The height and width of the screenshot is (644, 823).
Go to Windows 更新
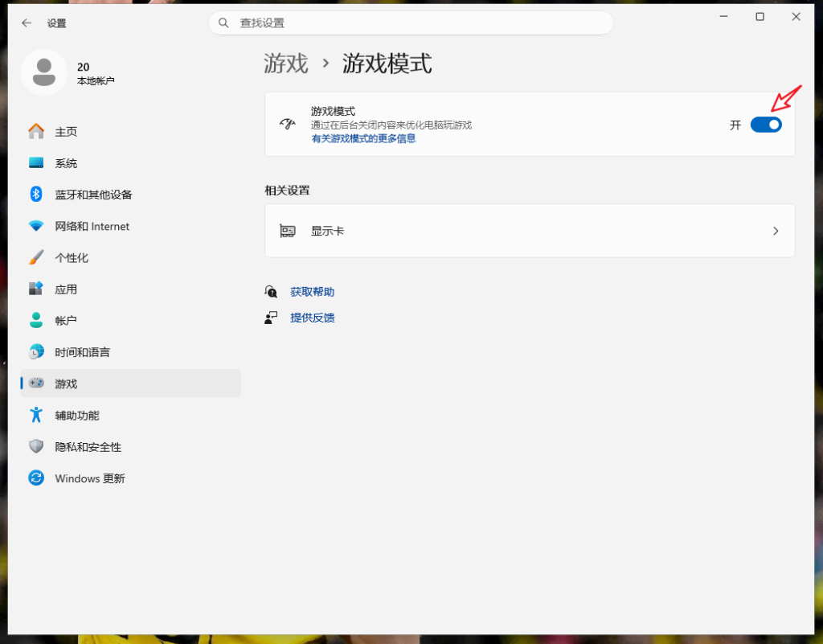[131, 478]
